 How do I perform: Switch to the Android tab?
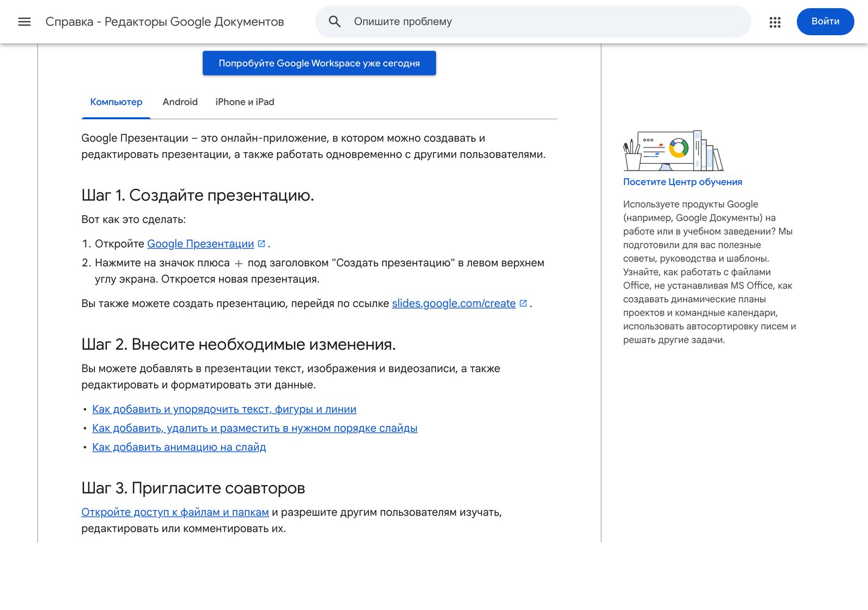(180, 102)
